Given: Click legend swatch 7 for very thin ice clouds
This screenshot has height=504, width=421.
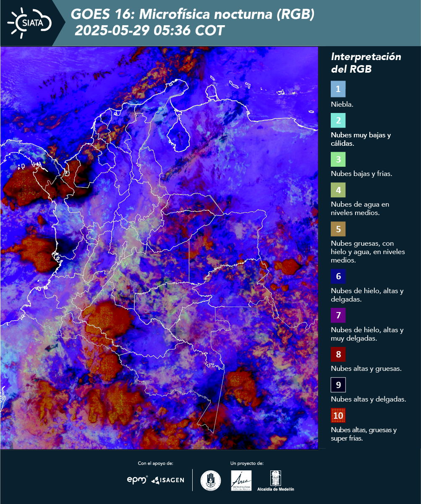Looking at the screenshot, I should point(338,315).
